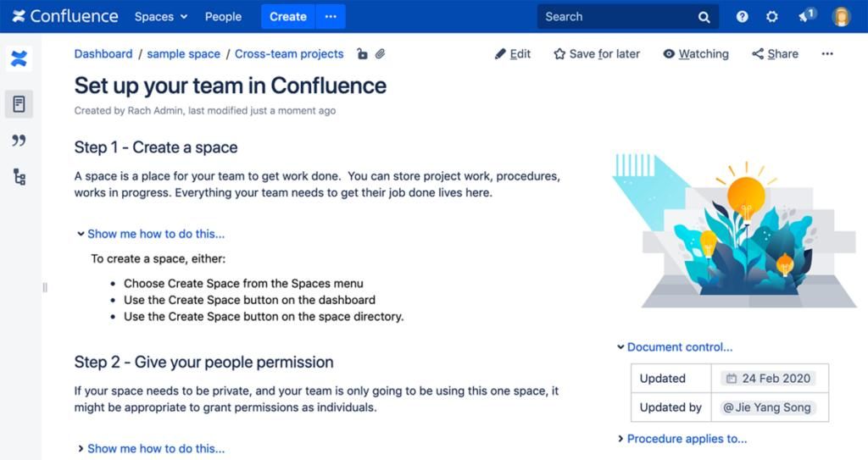Screen dimensions: 868x460
Task: Open the attachments paperclip icon
Action: [381, 54]
